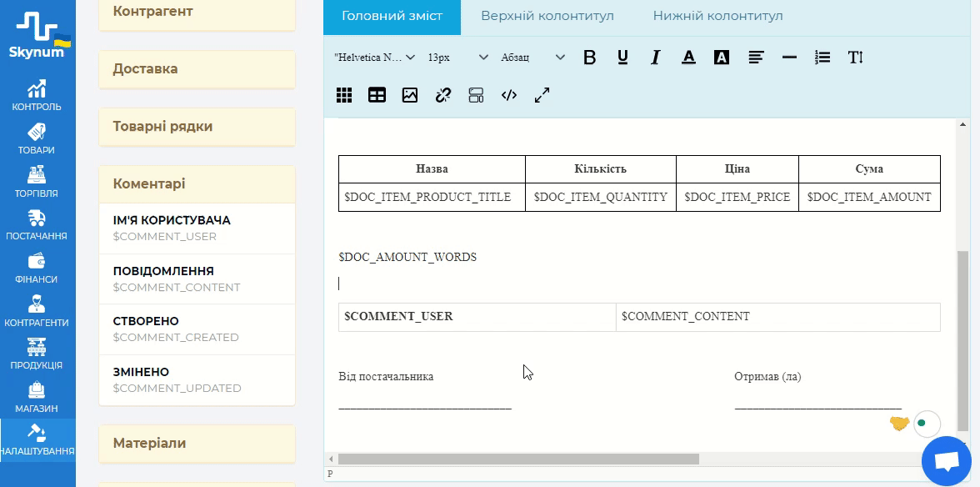Screen dimensions: 980x487
Task: Open Фінанси in sidebar
Action: [x=37, y=269]
